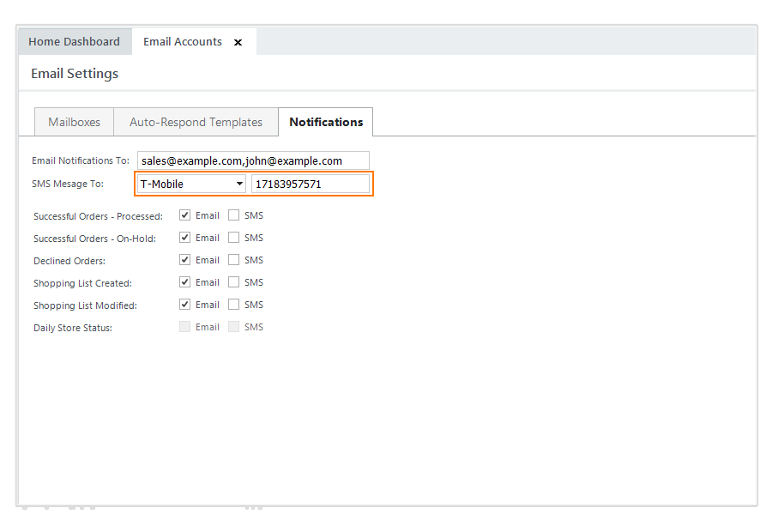This screenshot has height=532, width=772.
Task: Open the T-Mobile carrier dropdown
Action: 191,184
